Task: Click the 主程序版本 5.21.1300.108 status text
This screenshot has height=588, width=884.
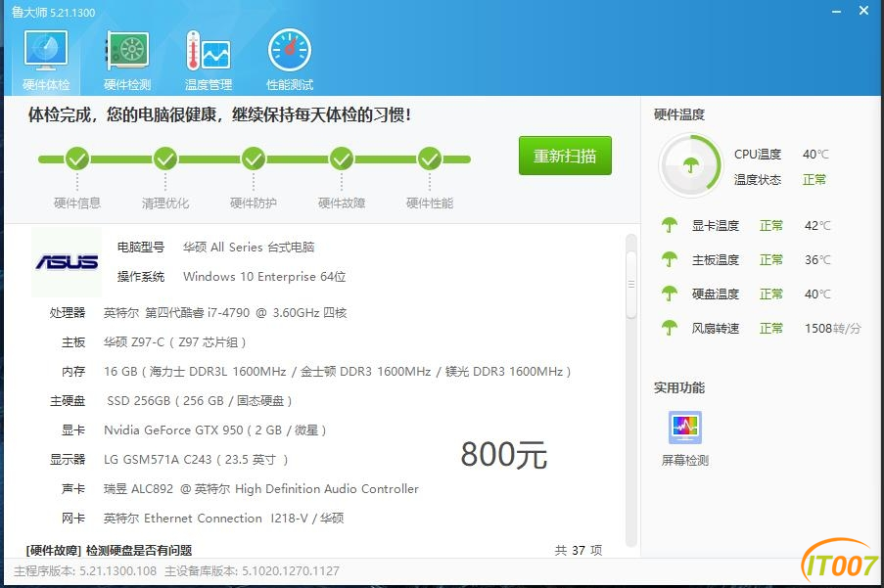Action: click(85, 571)
